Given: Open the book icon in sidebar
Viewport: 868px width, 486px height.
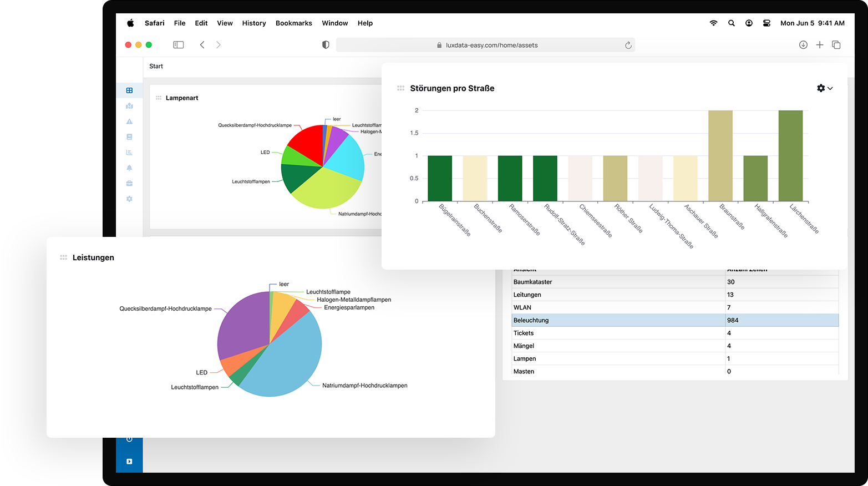Looking at the screenshot, I should [x=129, y=137].
